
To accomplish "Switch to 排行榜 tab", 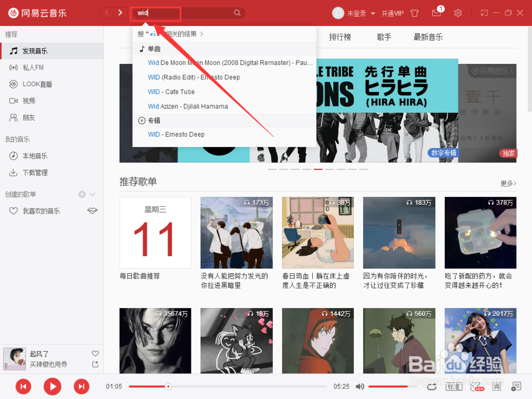I will click(340, 37).
